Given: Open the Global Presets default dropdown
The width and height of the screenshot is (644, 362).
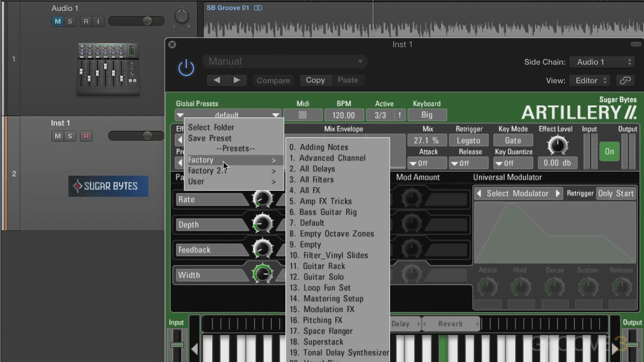Looking at the screenshot, I should tap(228, 115).
